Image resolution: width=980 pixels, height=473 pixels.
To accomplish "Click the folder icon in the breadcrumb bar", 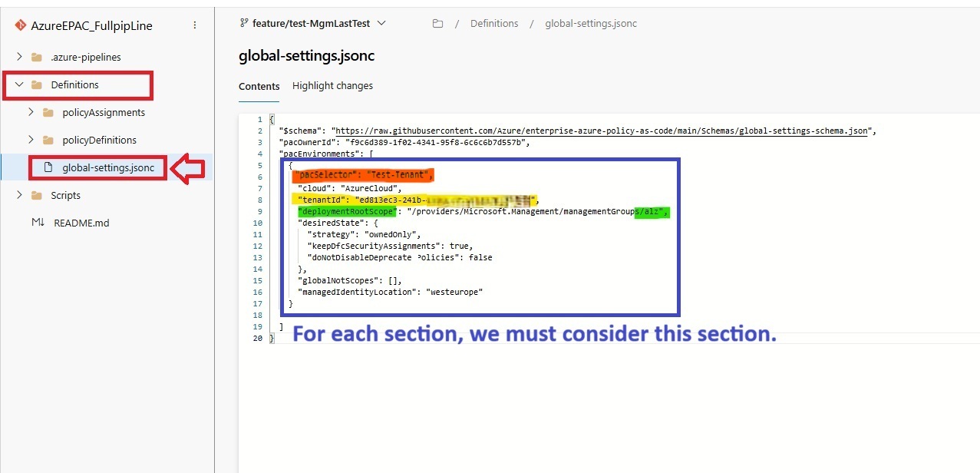I will pos(437,24).
